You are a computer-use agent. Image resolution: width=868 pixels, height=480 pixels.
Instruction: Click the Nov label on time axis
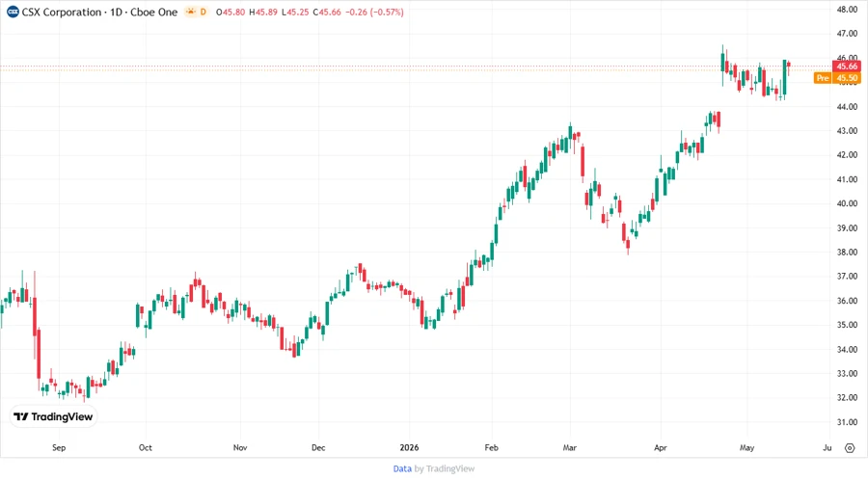(240, 447)
